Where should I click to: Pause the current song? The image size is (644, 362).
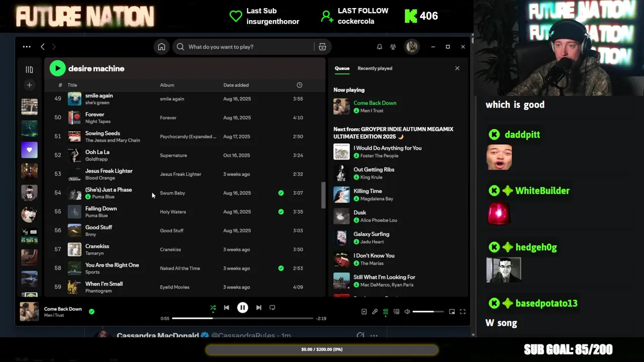(243, 308)
